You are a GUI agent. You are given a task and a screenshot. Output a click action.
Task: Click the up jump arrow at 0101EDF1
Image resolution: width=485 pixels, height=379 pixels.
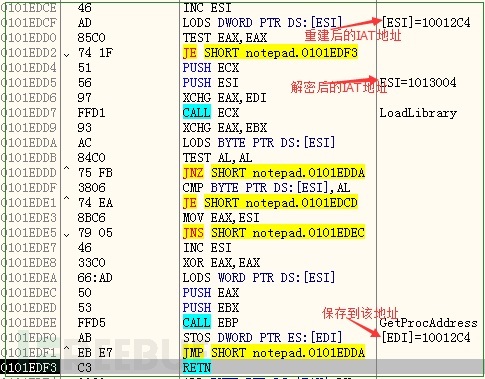tap(67, 349)
